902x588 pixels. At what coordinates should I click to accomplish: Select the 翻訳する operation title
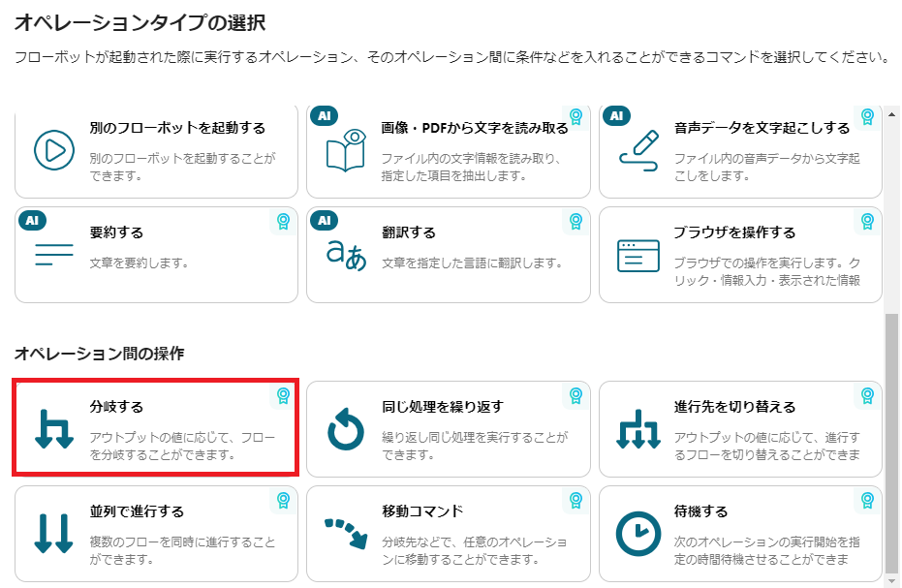click(409, 232)
